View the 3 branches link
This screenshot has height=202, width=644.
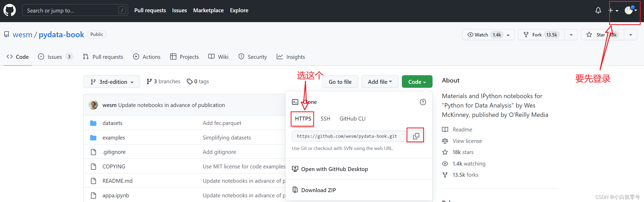click(163, 81)
